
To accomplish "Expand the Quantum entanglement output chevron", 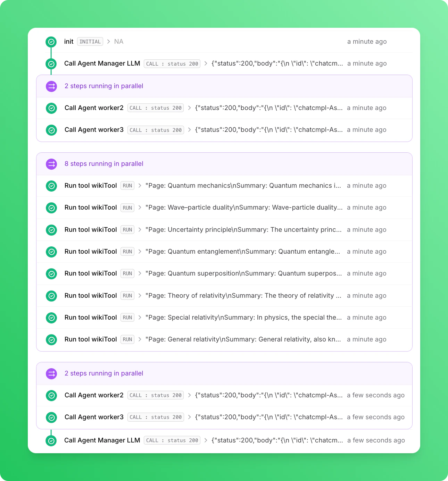I will [140, 252].
